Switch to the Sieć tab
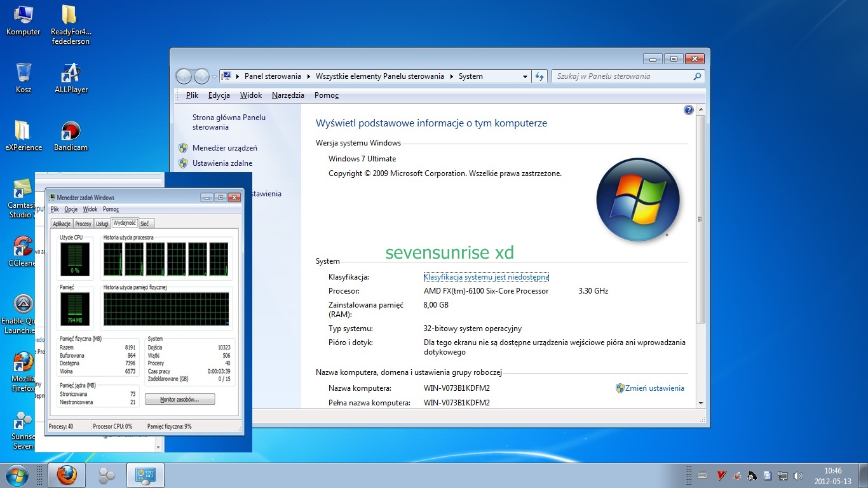 click(145, 224)
